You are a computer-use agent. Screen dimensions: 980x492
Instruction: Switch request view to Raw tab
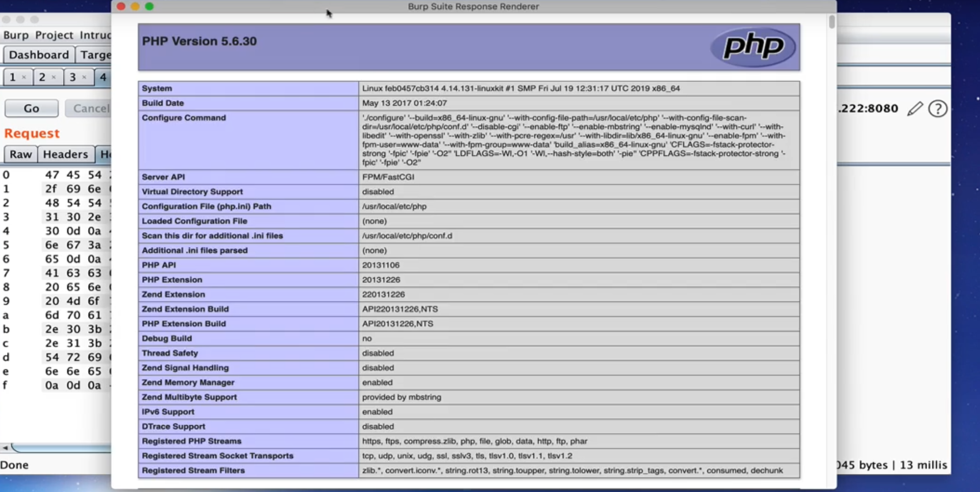click(x=20, y=154)
